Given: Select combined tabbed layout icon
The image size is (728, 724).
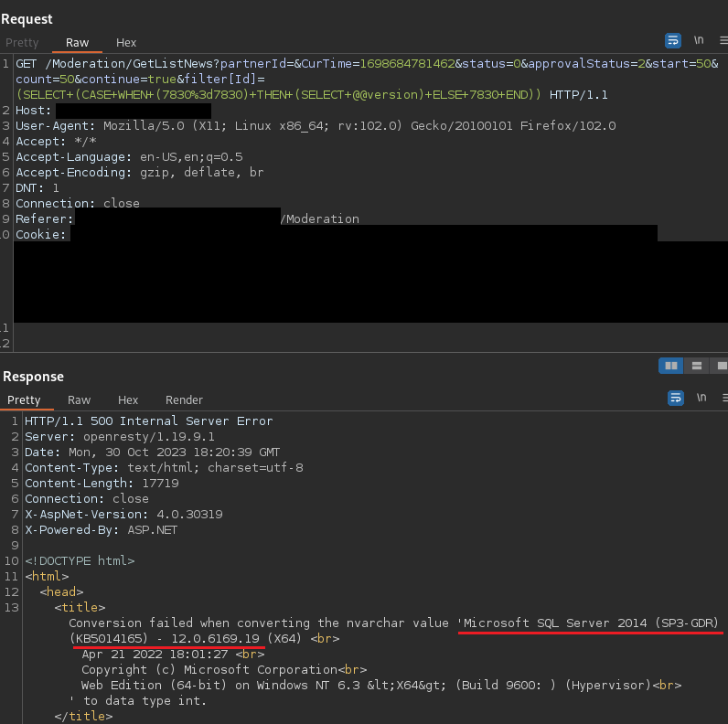Looking at the screenshot, I should pyautogui.click(x=721, y=366).
